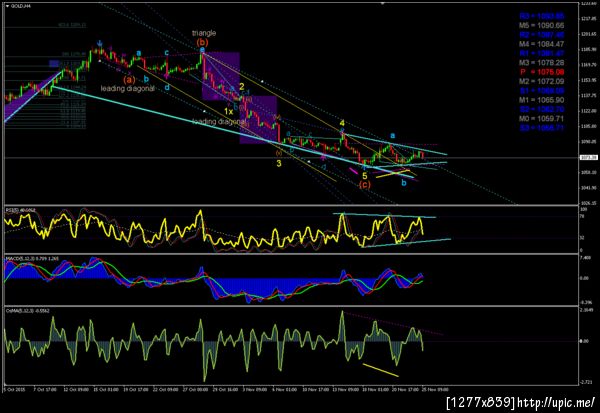
Task: Click the red P pivot value label
Action: pyautogui.click(x=541, y=72)
